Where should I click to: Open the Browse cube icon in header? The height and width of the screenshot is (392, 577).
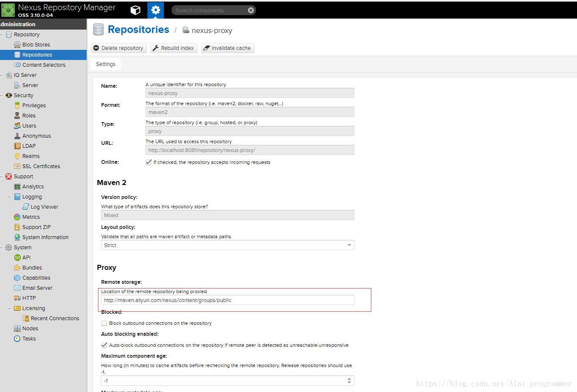click(x=135, y=10)
